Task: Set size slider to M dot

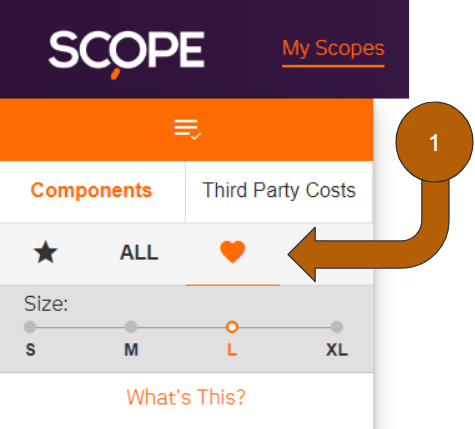Action: (131, 327)
